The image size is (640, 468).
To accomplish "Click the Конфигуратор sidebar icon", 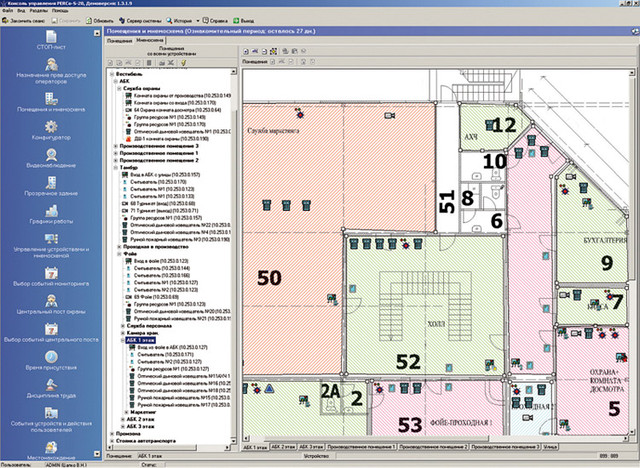I will pos(50,128).
